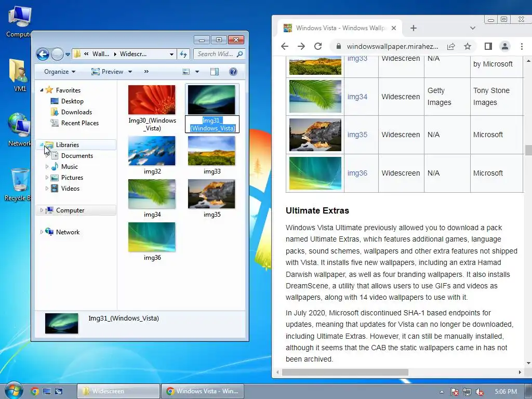The width and height of the screenshot is (532, 399).
Task: Click the share page icon in Chrome
Action: 451,46
